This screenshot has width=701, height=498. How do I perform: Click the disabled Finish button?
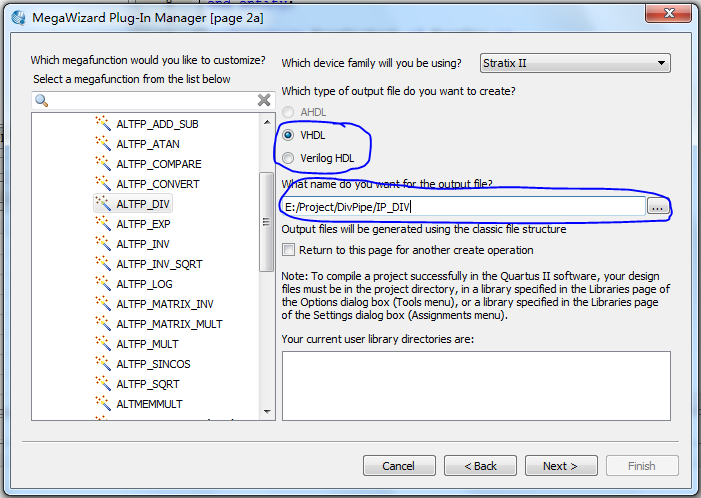point(642,466)
